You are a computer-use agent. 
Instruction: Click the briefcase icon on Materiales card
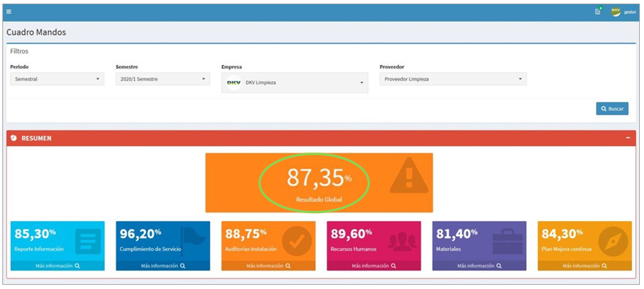point(507,240)
